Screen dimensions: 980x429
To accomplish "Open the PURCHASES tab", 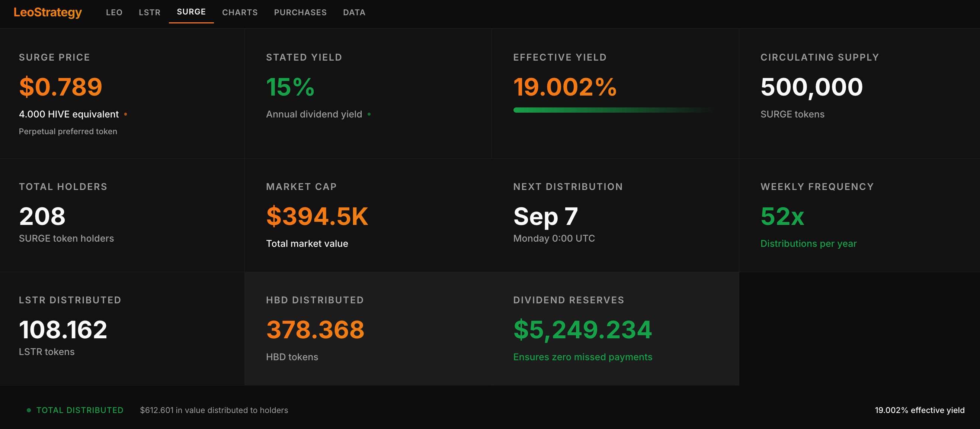I will [301, 13].
